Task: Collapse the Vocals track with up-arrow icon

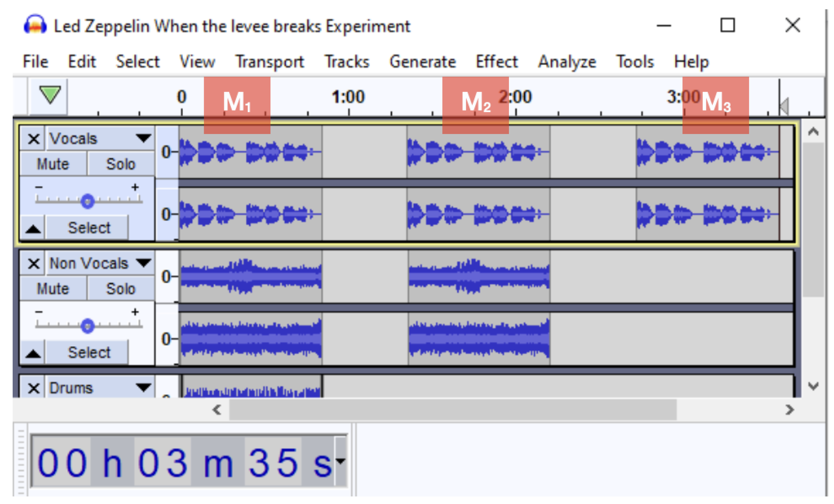Action: coord(33,228)
